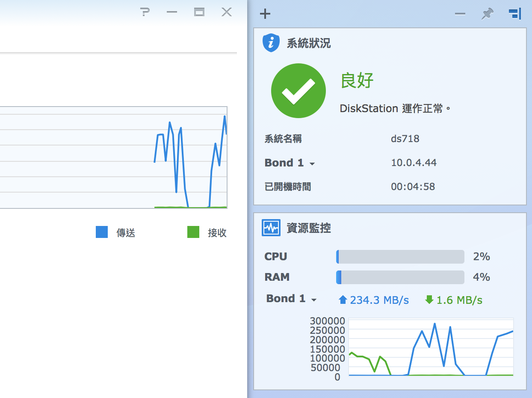Select the IP address 10.0.4.44
The height and width of the screenshot is (398, 532).
(x=414, y=163)
